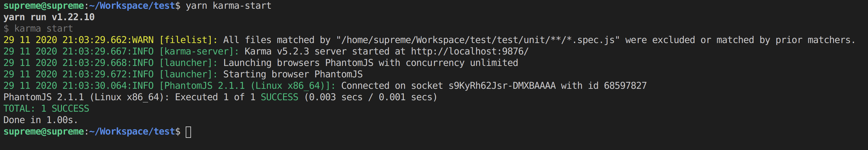
Task: Click the "Starting browser PhantomJS" message
Action: [x=293, y=74]
